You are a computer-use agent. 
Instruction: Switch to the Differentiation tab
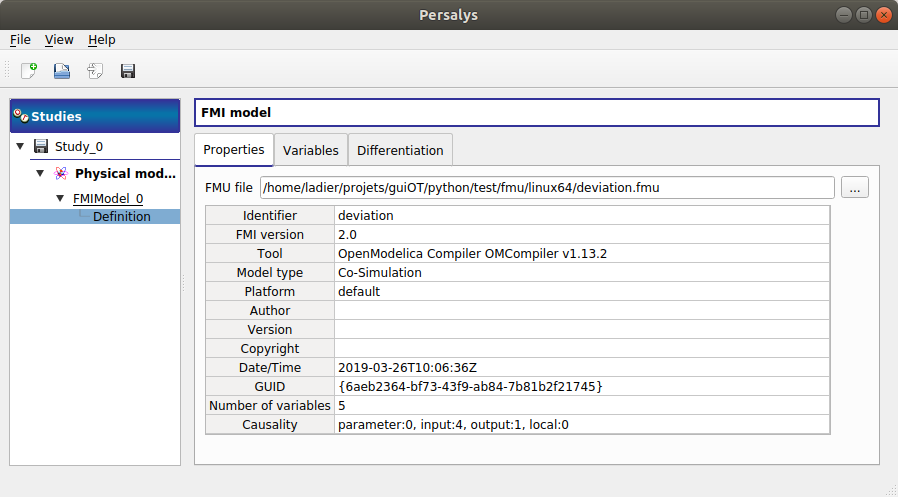coord(400,150)
